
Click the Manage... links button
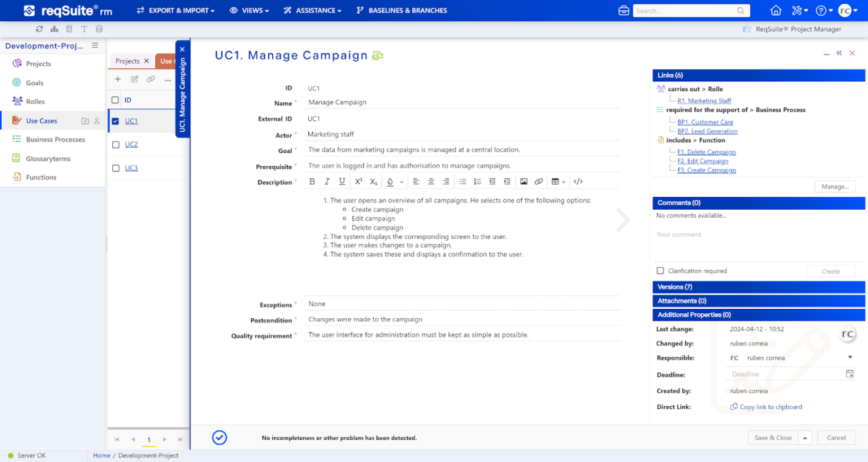(835, 187)
